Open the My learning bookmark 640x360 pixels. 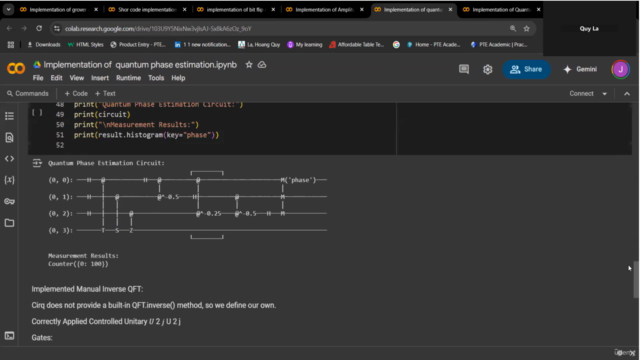click(304, 45)
